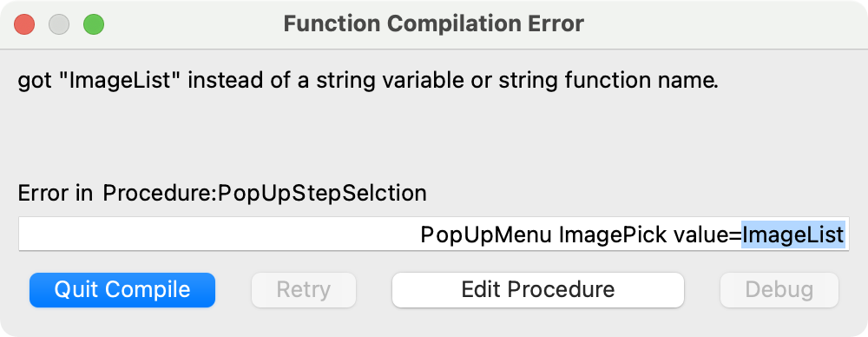Click the PopUpMenu word in code line

(486, 235)
